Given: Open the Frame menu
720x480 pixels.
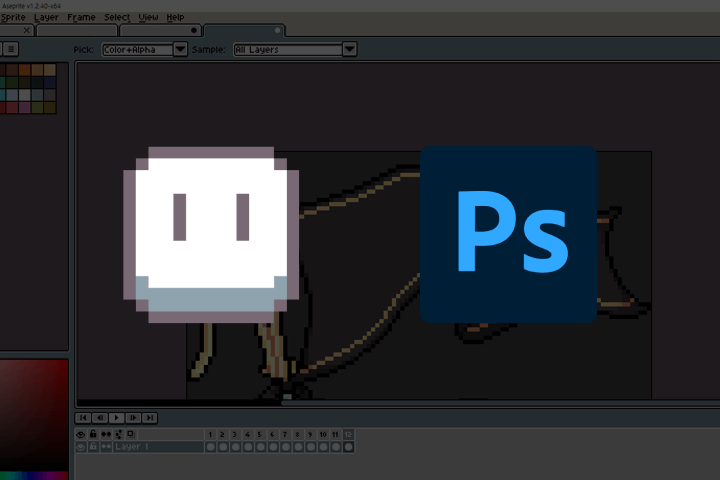Looking at the screenshot, I should (x=81, y=17).
